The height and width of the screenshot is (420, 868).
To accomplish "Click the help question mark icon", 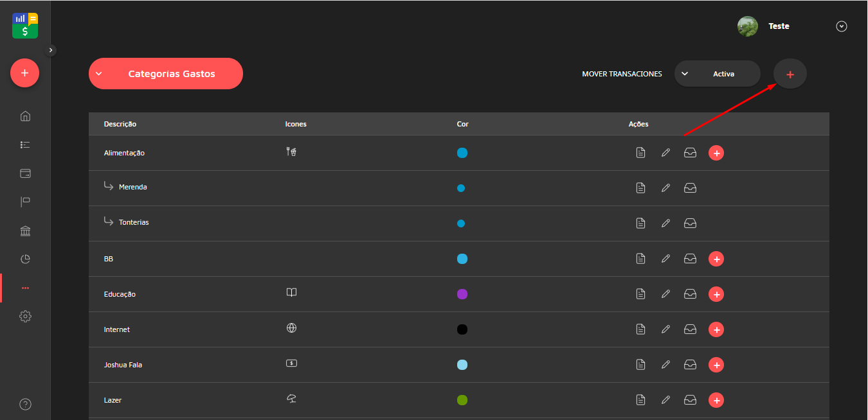I will click(25, 404).
